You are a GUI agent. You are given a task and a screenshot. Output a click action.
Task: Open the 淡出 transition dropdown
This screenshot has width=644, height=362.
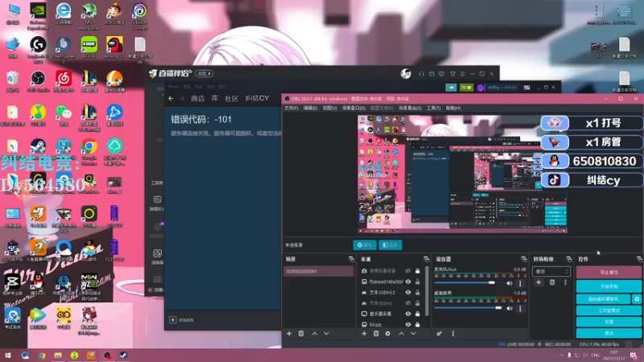click(551, 272)
